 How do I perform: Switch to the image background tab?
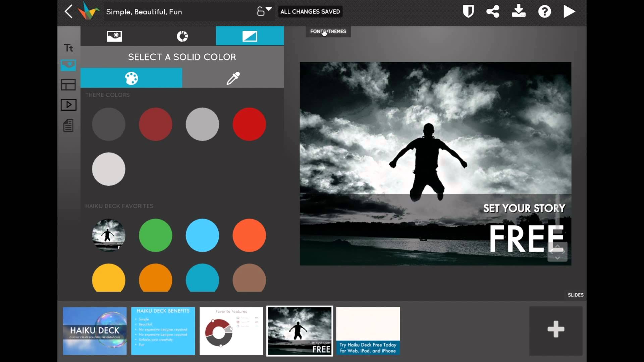click(x=114, y=36)
